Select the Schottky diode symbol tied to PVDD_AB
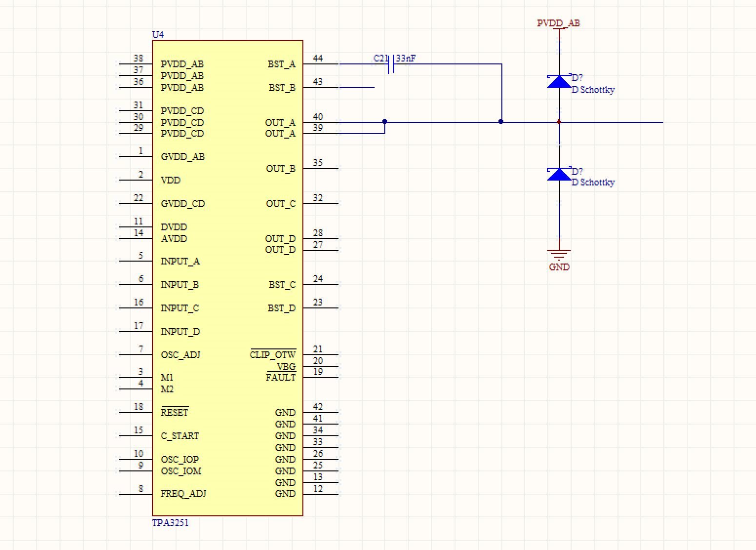The width and height of the screenshot is (756, 550). point(559,81)
